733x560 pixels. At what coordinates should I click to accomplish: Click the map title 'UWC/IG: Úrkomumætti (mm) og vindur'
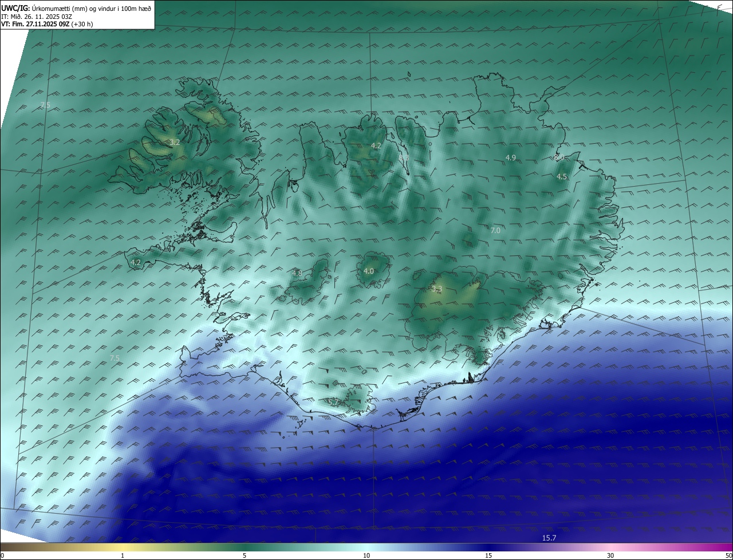[x=76, y=7]
